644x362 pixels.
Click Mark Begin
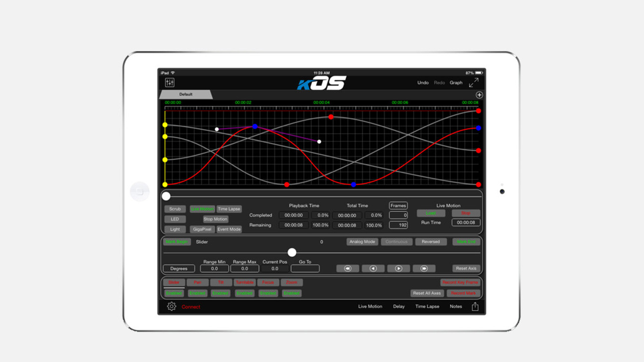pyautogui.click(x=177, y=242)
